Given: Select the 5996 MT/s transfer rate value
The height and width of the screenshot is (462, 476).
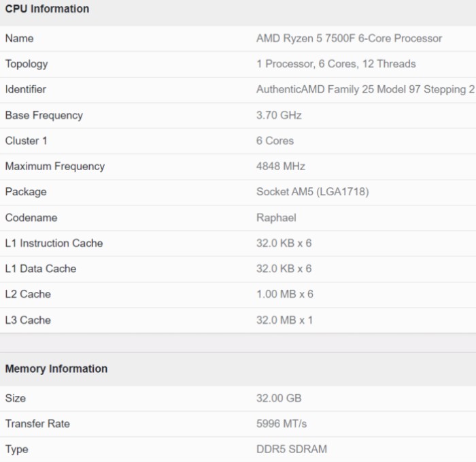Looking at the screenshot, I should pos(282,423).
